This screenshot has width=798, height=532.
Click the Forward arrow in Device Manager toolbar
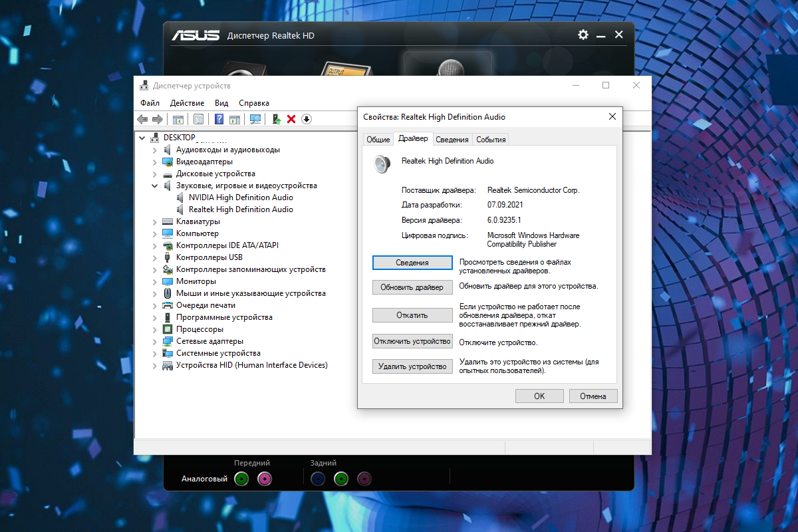point(158,119)
